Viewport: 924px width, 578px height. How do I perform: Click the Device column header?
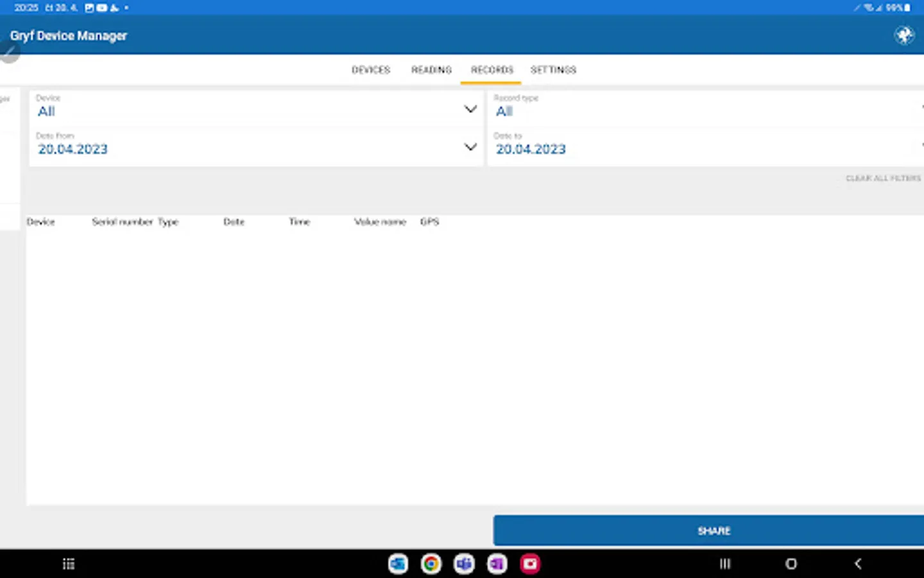pos(40,222)
